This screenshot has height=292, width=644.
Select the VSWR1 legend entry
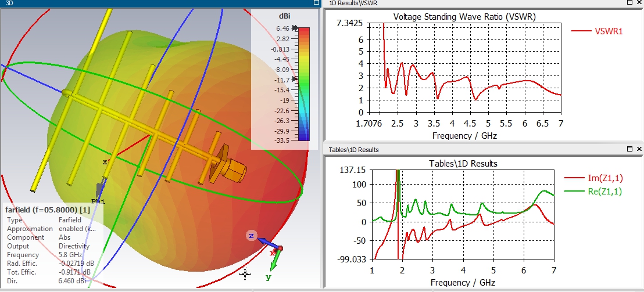click(598, 31)
